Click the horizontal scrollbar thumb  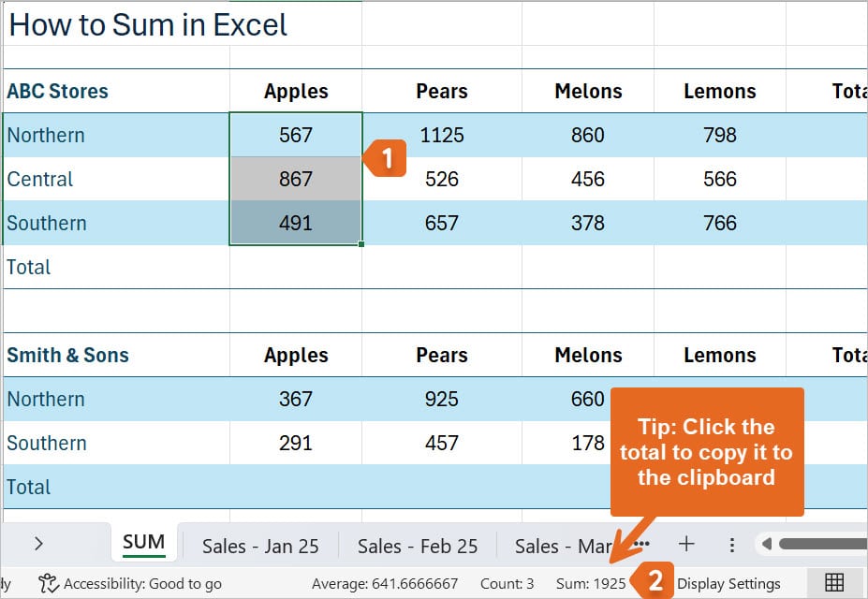[x=824, y=545]
